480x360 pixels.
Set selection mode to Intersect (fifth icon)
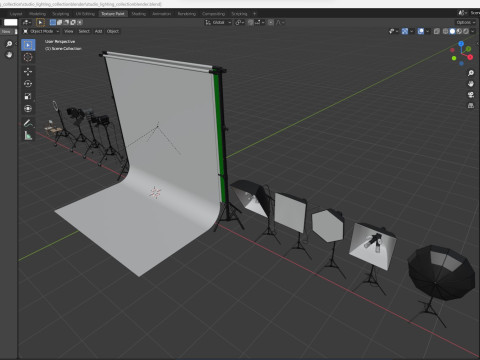80,22
